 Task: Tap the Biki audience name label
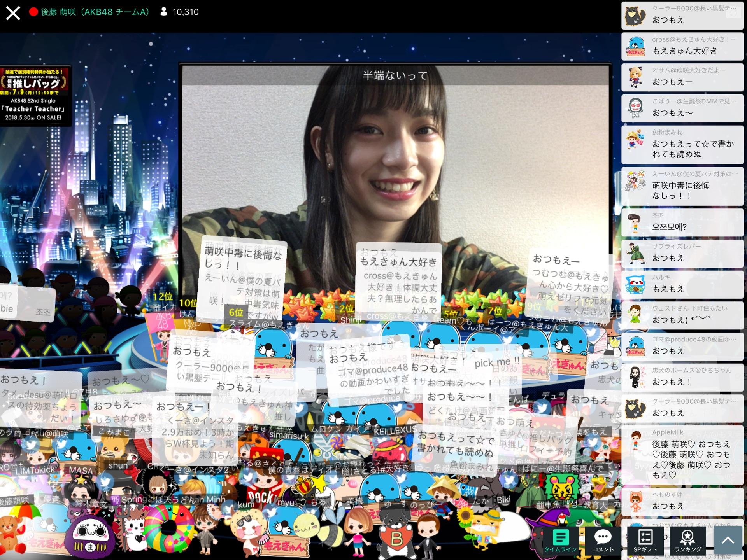(503, 500)
